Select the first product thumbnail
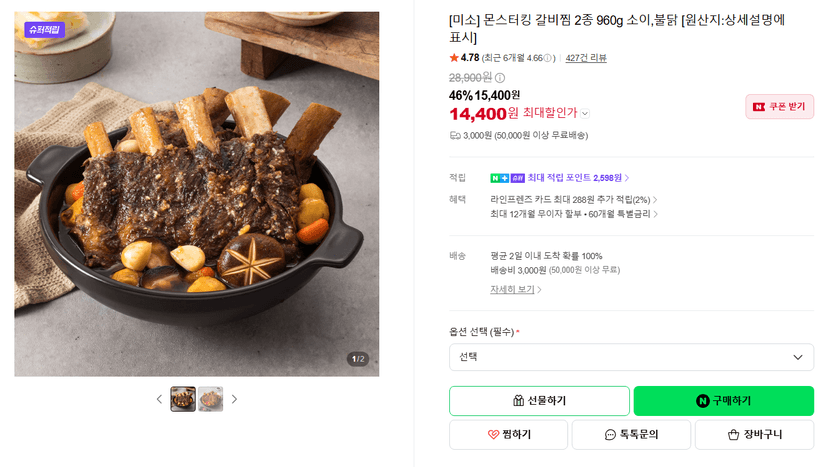The image size is (828, 467). click(x=183, y=399)
